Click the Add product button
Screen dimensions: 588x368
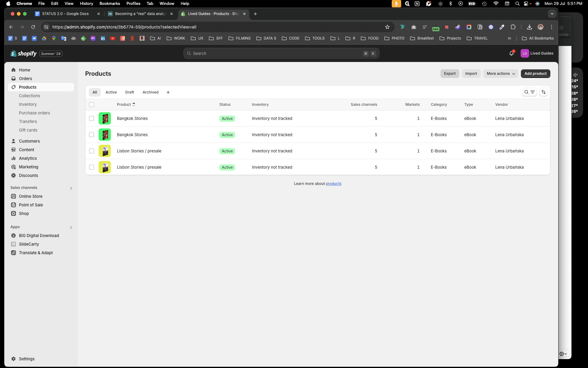click(x=535, y=74)
